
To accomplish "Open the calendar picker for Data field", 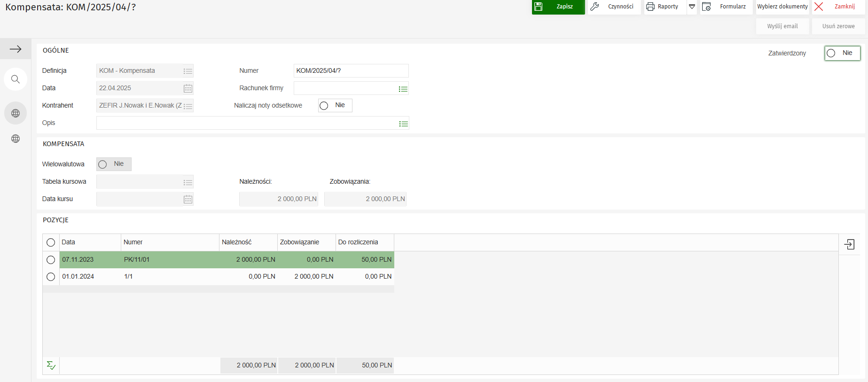I will (188, 88).
